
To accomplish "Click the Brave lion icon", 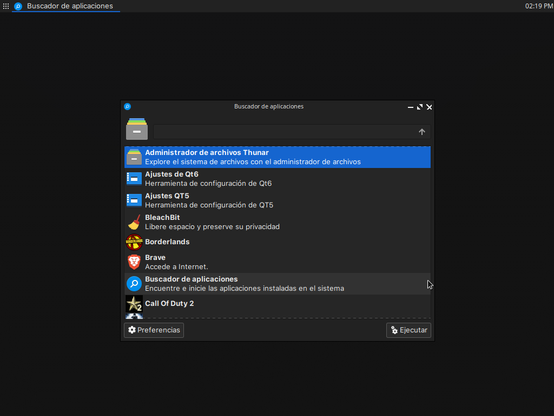I will pyautogui.click(x=134, y=262).
